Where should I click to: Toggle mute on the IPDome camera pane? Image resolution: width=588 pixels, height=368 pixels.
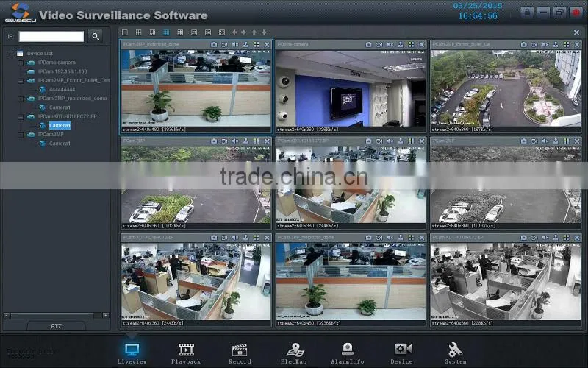(390, 44)
